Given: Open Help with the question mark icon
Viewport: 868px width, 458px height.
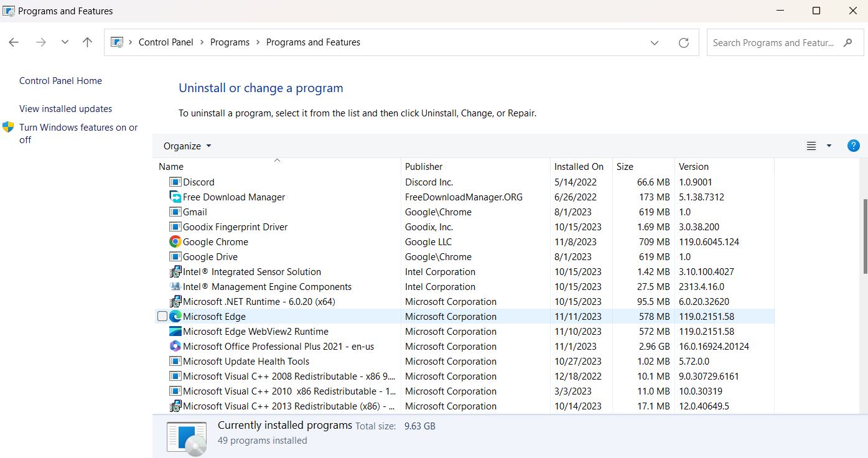Looking at the screenshot, I should point(853,145).
